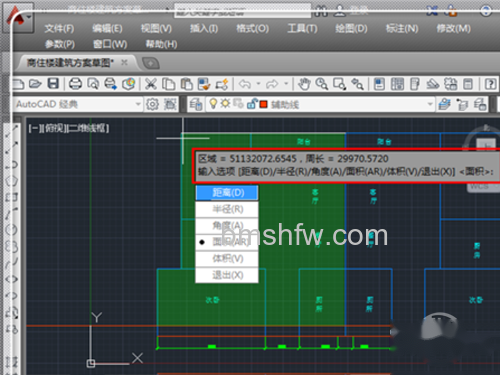This screenshot has height=375, width=500.
Task: Click the Print plot icon
Action: click(75, 84)
